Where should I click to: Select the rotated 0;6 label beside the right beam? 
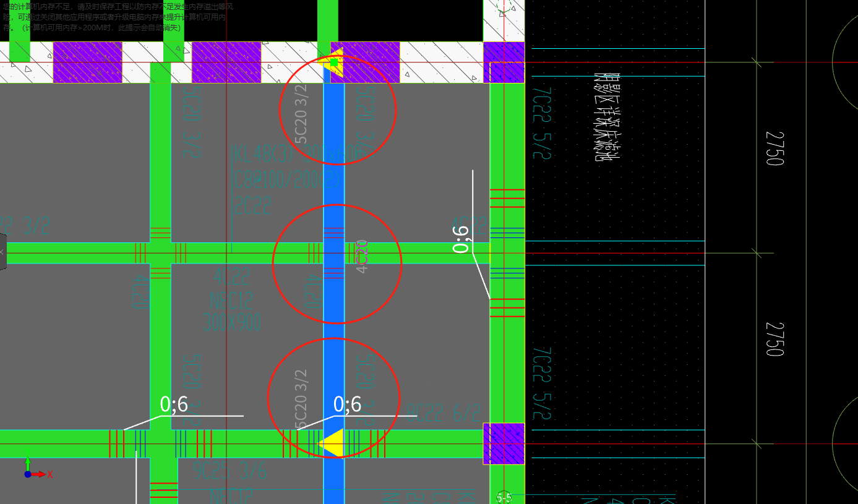tap(462, 239)
